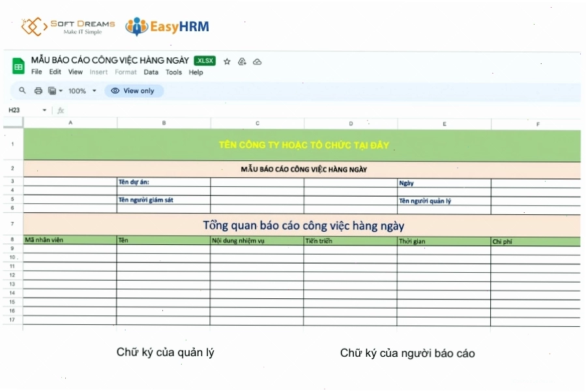Open the File menu
The width and height of the screenshot is (586, 392).
(x=37, y=72)
